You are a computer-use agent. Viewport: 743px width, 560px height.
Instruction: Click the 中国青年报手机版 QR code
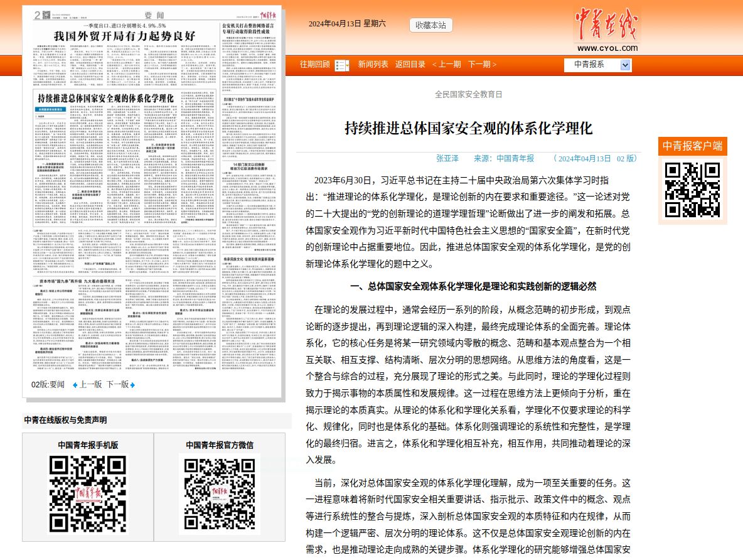pyautogui.click(x=88, y=494)
